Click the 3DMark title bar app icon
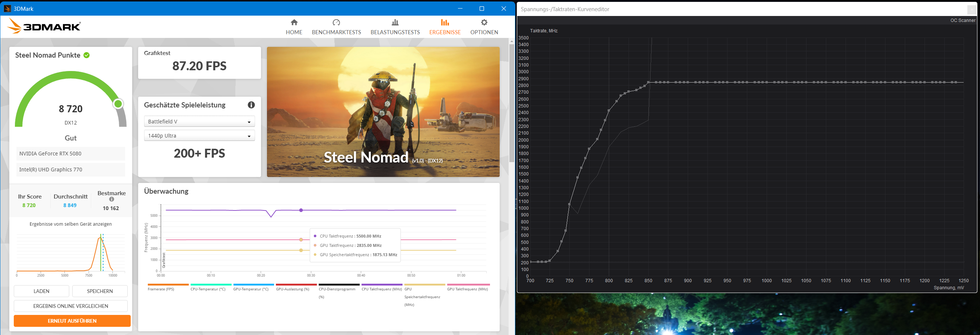The width and height of the screenshot is (980, 335). 7,8
